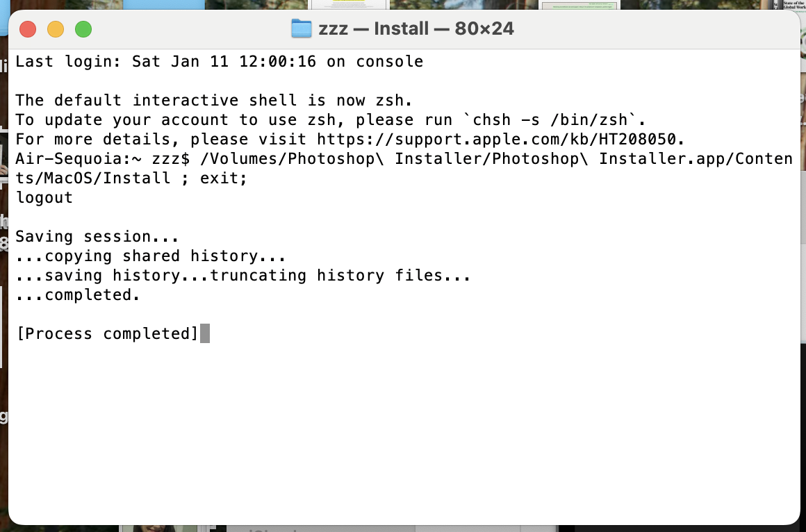Screen dimensions: 806x532
Task: Click the "[Process completed]" text
Action: (x=107, y=333)
